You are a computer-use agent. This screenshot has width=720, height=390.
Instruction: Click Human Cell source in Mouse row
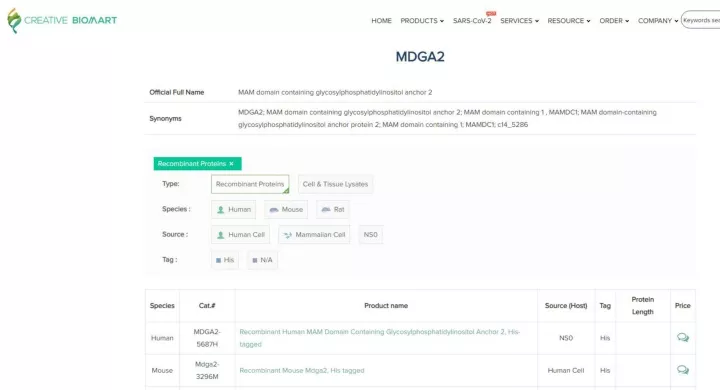pyautogui.click(x=566, y=370)
